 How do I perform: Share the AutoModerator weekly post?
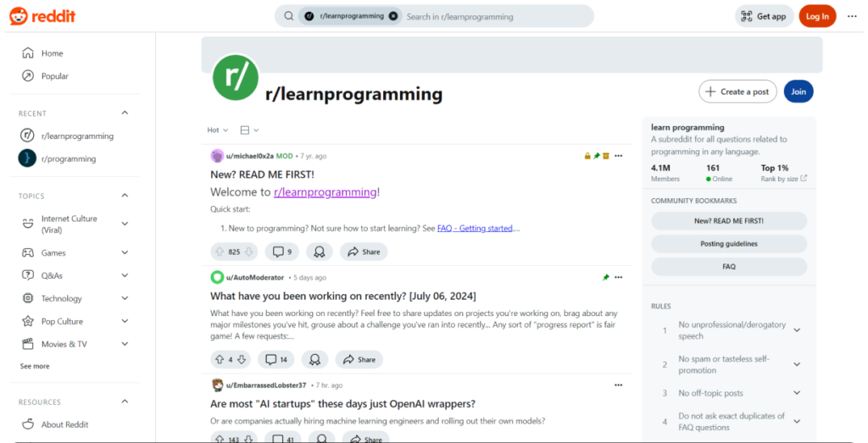click(359, 359)
